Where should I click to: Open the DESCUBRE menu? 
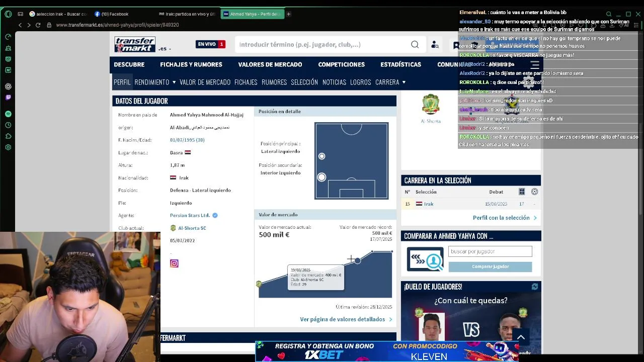point(129,64)
